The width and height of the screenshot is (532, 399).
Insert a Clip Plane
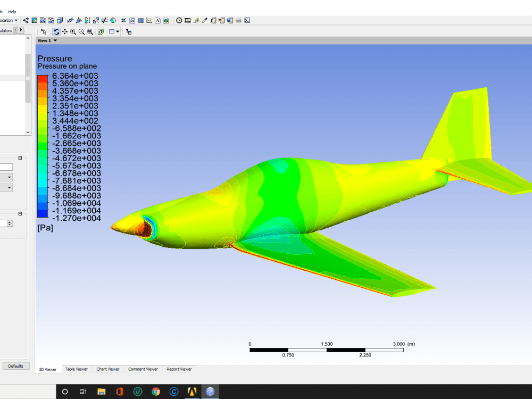[104, 20]
